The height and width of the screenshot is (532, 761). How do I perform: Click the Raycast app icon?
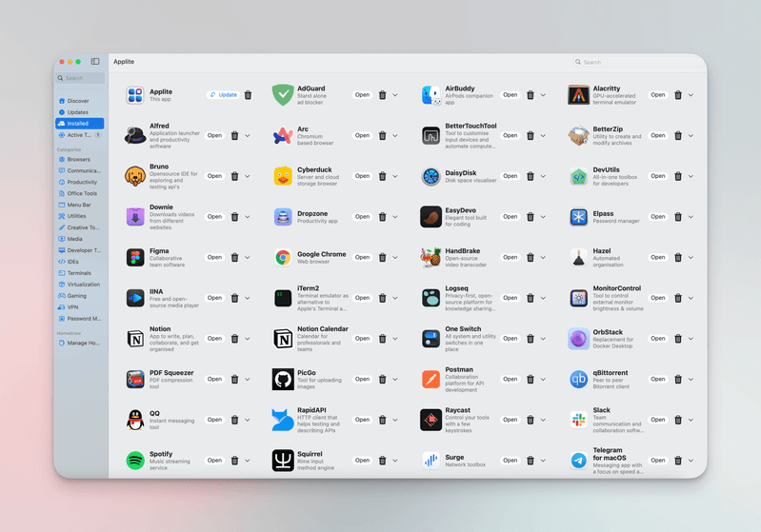[431, 420]
